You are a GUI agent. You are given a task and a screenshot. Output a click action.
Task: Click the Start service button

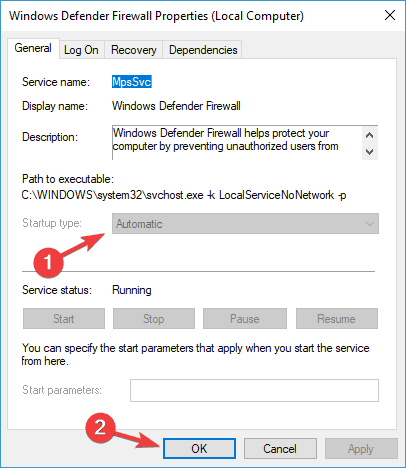pos(64,319)
